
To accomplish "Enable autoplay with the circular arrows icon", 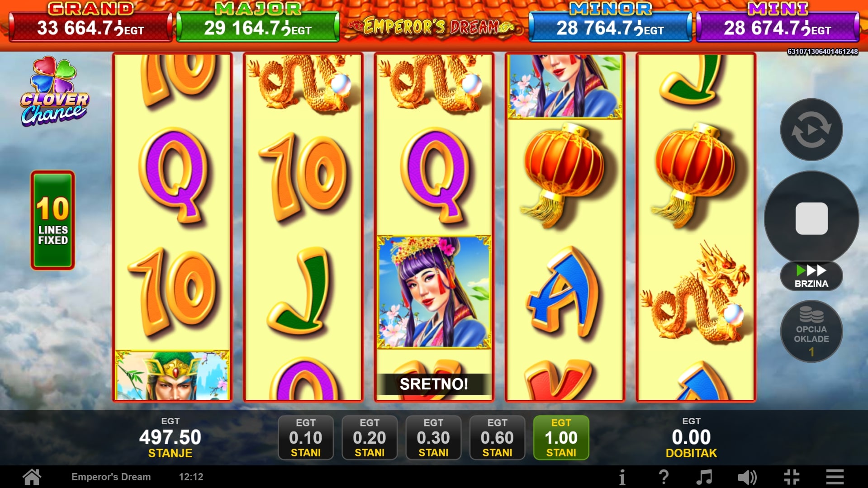I will point(811,130).
